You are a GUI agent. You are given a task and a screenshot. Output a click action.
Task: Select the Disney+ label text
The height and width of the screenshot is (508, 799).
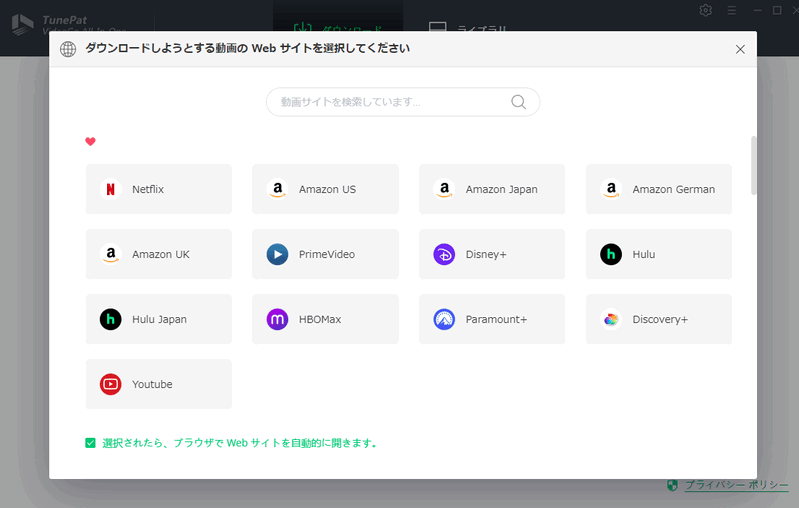coord(486,254)
